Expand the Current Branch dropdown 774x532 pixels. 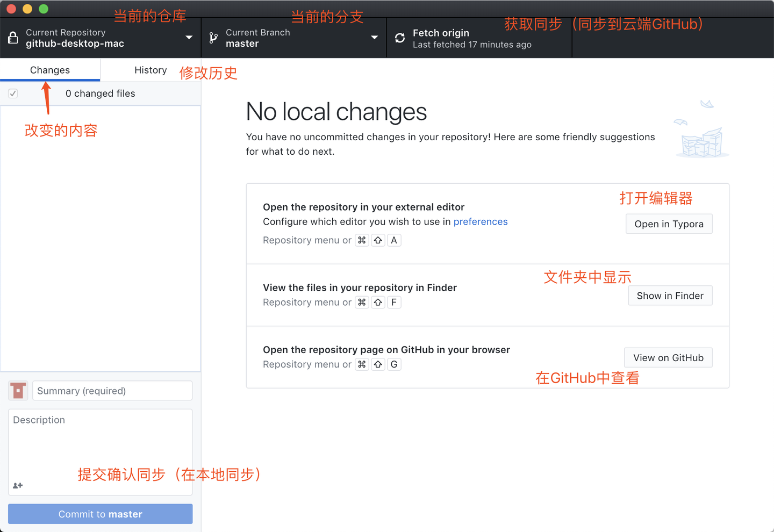375,38
